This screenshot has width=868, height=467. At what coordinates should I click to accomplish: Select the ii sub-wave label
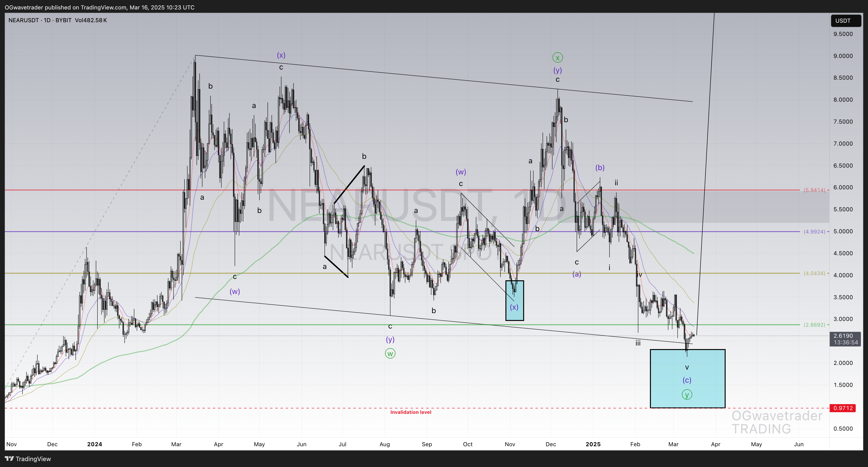pyautogui.click(x=616, y=183)
